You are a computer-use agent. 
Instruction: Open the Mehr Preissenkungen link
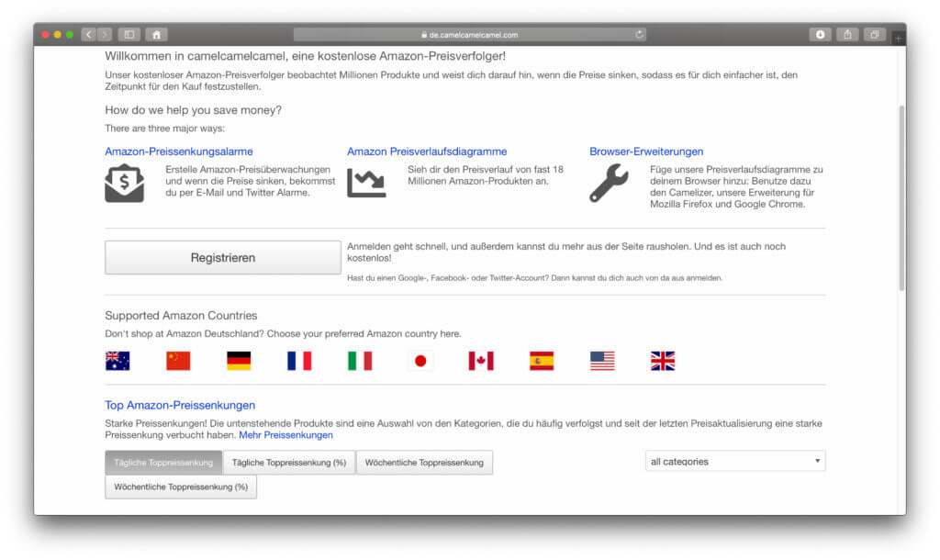click(x=285, y=435)
